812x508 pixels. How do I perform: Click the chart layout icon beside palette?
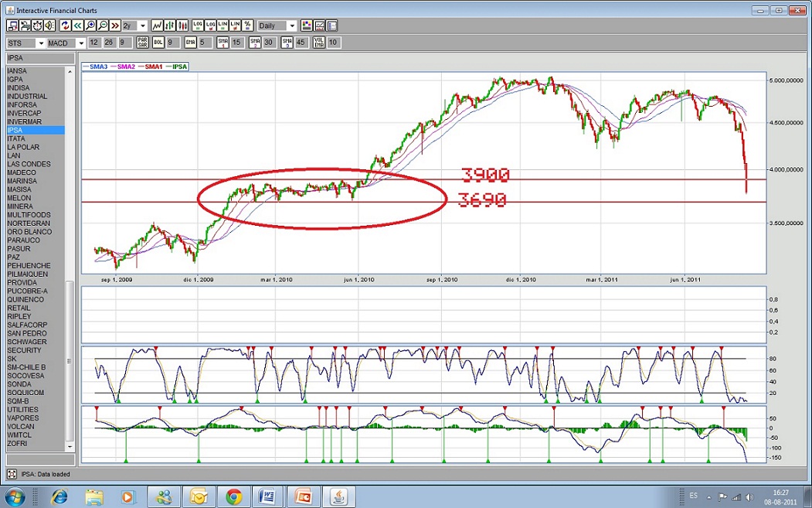click(319, 26)
